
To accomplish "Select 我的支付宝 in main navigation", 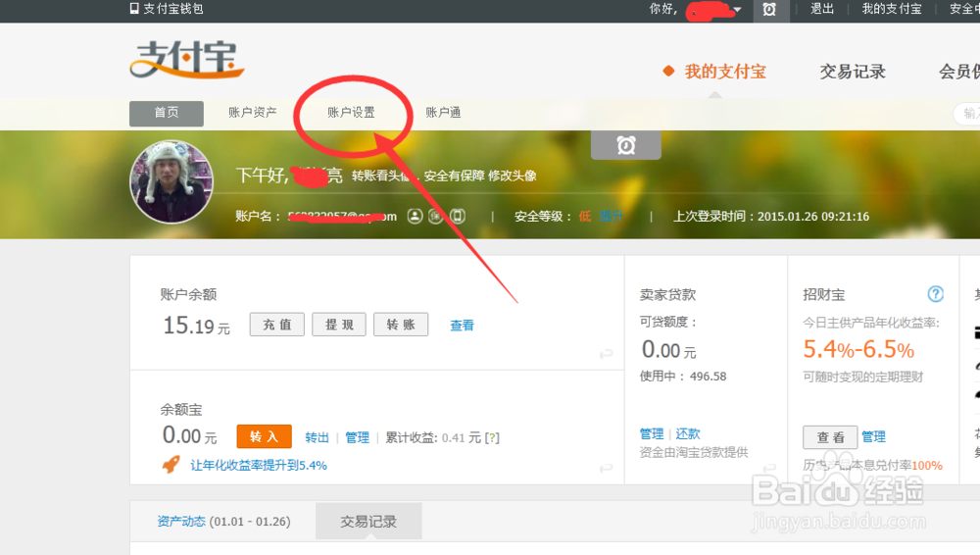I will tap(725, 72).
